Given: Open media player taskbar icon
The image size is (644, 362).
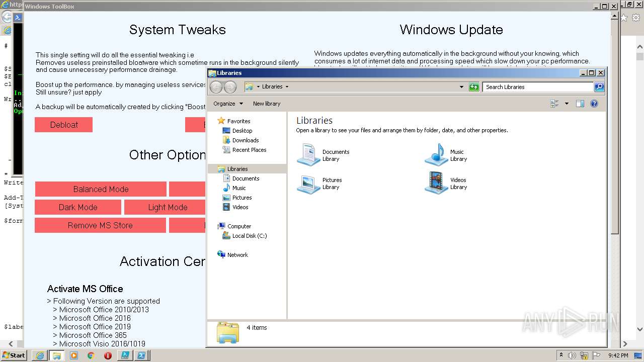Looking at the screenshot, I should [74, 355].
